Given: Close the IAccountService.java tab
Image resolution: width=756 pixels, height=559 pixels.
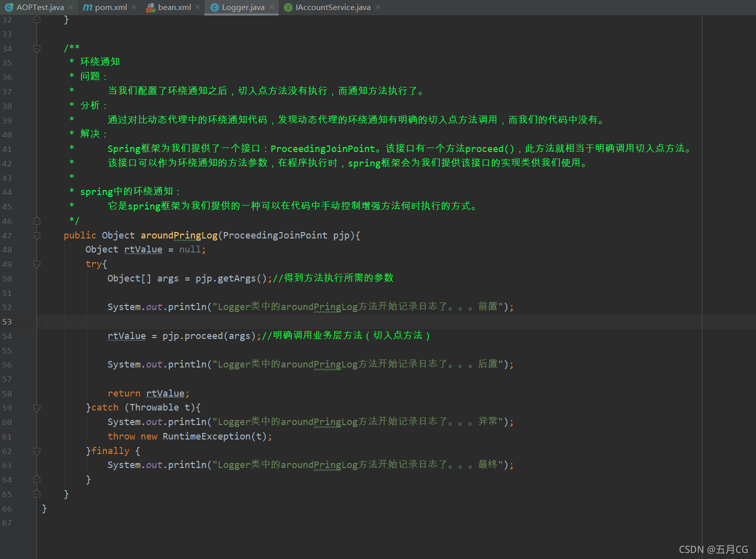Looking at the screenshot, I should tap(378, 7).
